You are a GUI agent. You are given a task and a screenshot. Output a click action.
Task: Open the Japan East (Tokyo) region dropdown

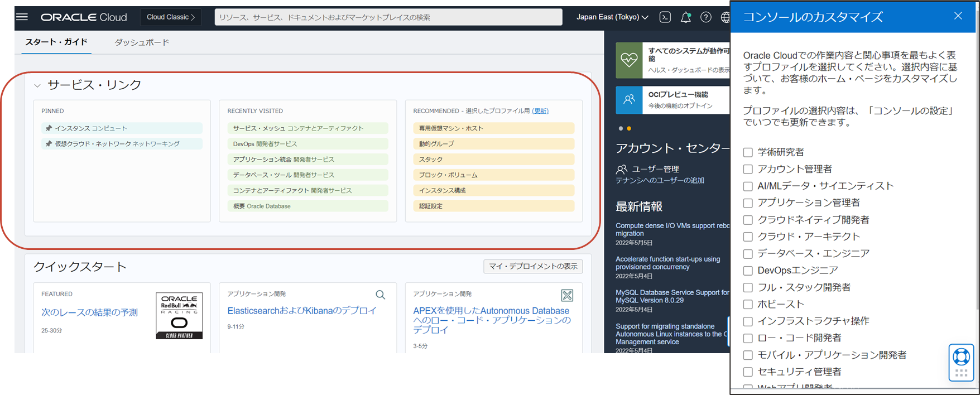pyautogui.click(x=612, y=17)
